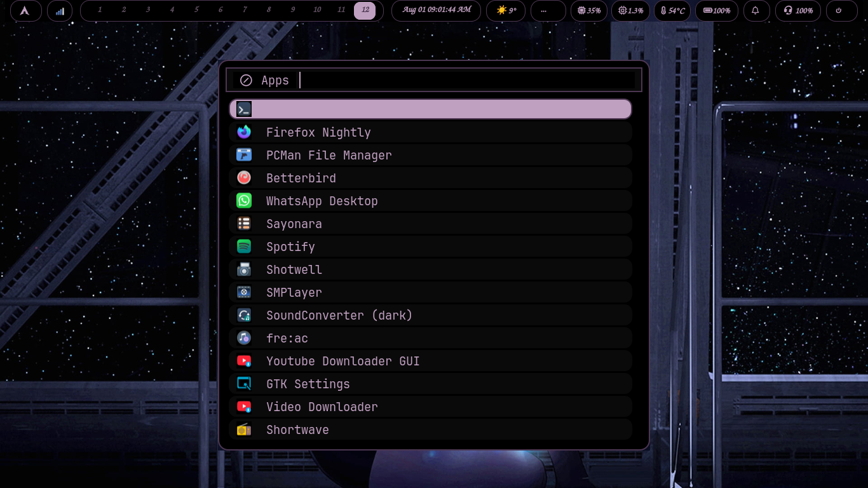Select active workspace 12
868x488 pixels.
point(365,10)
